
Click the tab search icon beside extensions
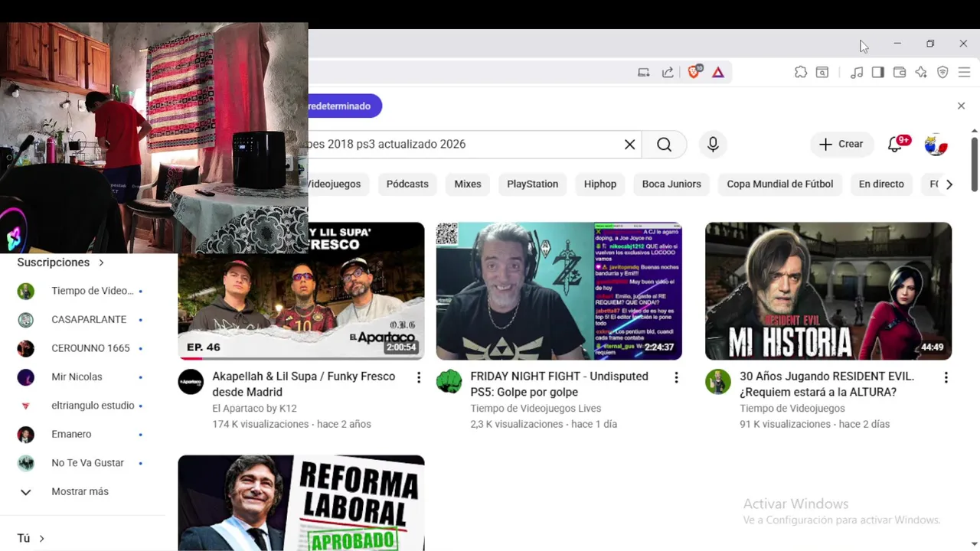coord(822,72)
